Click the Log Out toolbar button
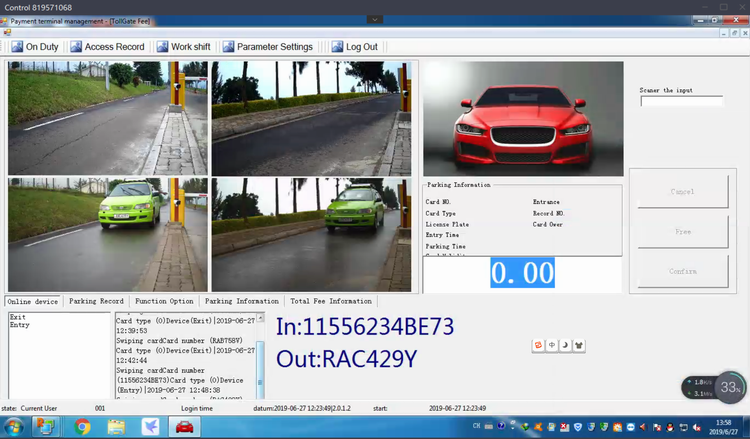Screen dimensions: 750x439 click(x=354, y=47)
